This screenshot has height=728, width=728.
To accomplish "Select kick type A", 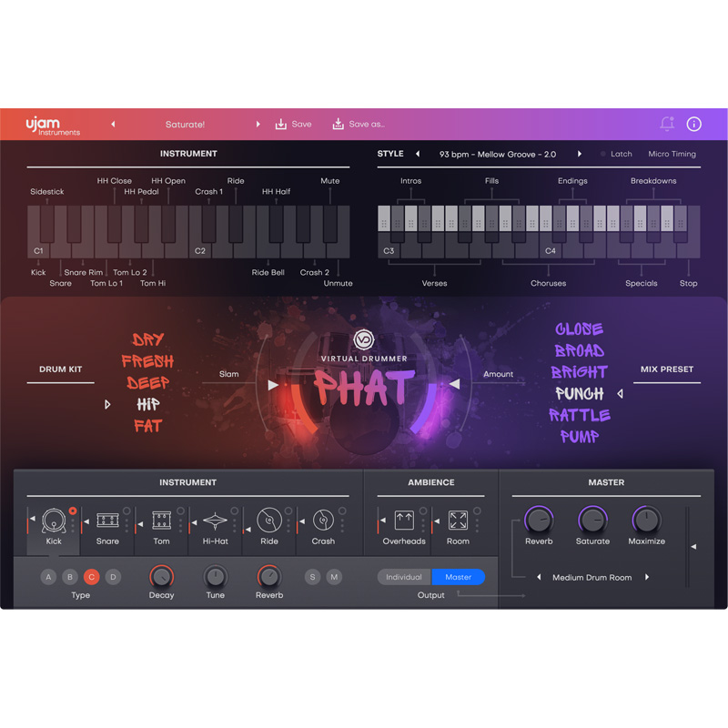I will [x=48, y=577].
